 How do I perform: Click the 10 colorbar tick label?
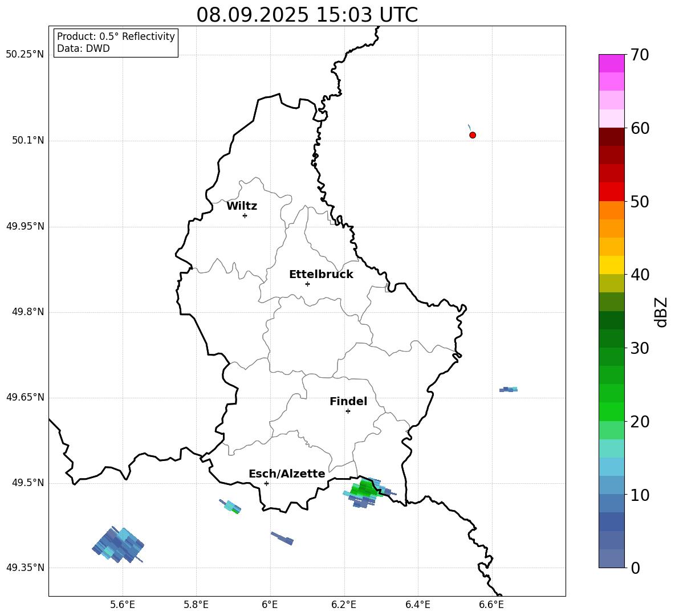[640, 495]
